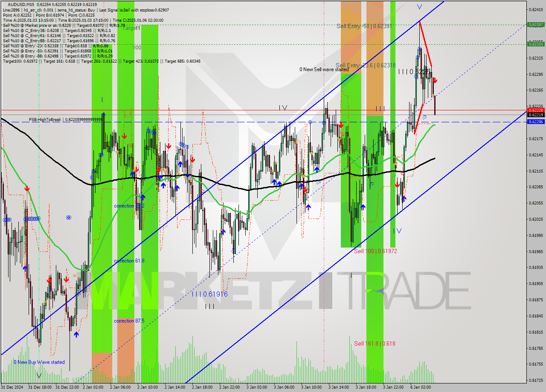546x392 pixels.
Task: Select the 'correction 61.8' label
Action: (129, 261)
